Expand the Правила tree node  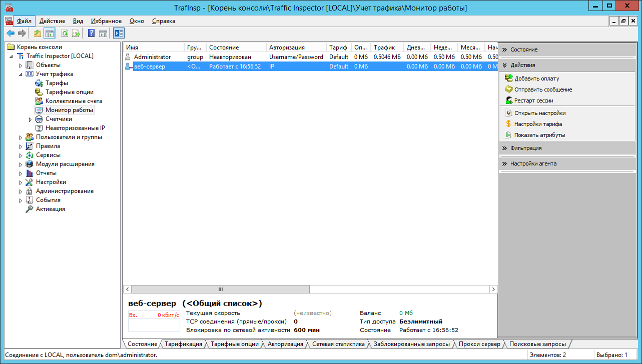(x=21, y=146)
